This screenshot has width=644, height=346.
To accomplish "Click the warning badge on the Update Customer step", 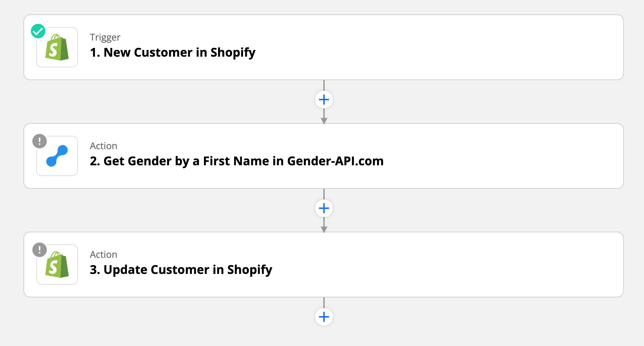I will tap(40, 250).
